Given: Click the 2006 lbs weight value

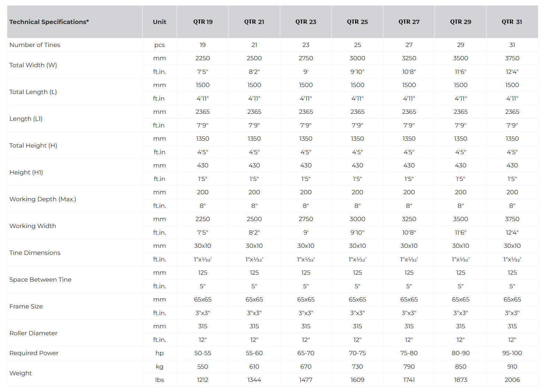Looking at the screenshot, I should pyautogui.click(x=512, y=380).
